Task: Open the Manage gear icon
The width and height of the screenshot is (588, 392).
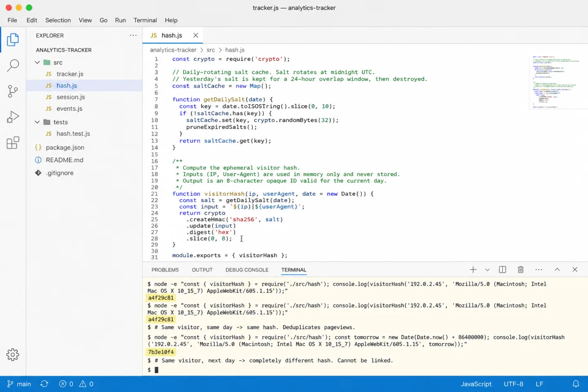Action: coord(13,354)
